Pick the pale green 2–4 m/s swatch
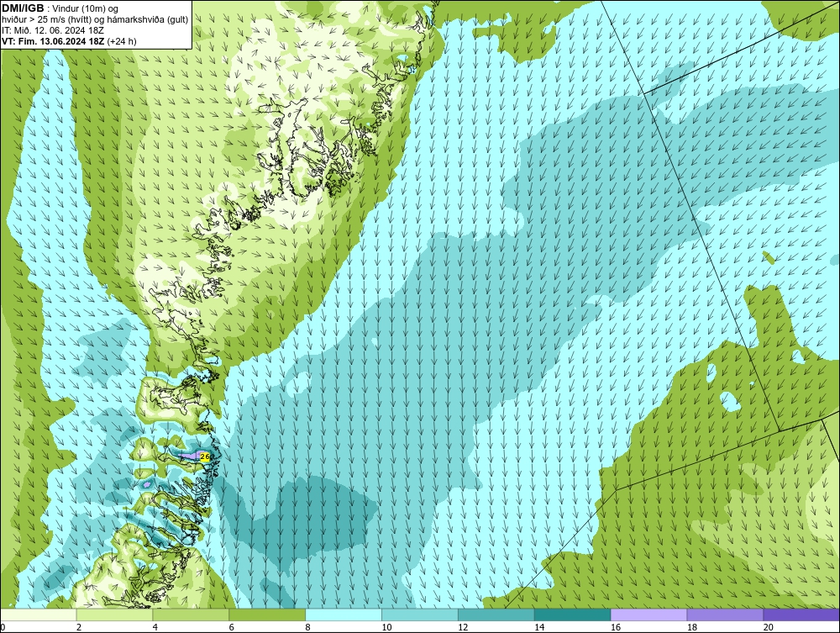The width and height of the screenshot is (840, 633). (x=114, y=615)
